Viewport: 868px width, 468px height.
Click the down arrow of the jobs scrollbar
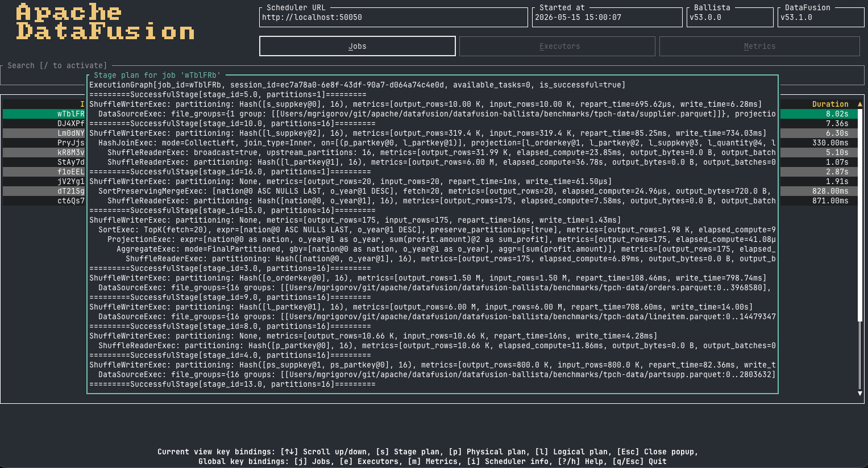(x=860, y=393)
